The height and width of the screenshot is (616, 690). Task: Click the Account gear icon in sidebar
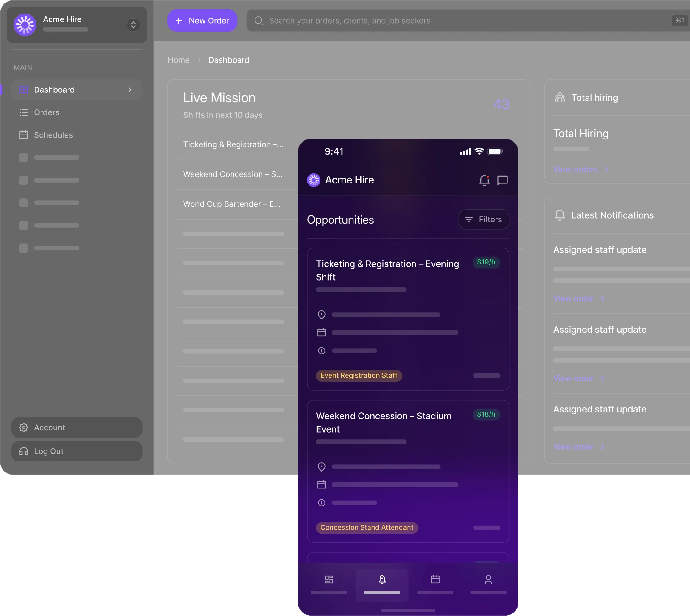(x=24, y=428)
